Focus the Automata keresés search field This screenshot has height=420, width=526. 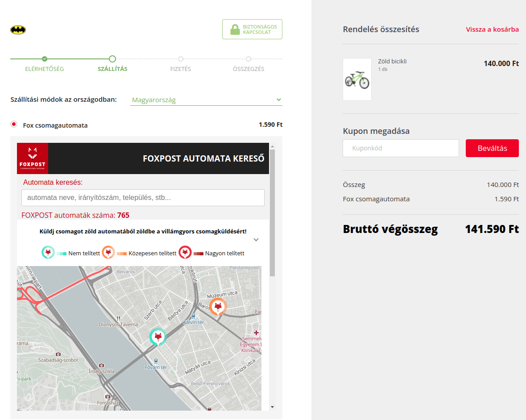(x=143, y=198)
